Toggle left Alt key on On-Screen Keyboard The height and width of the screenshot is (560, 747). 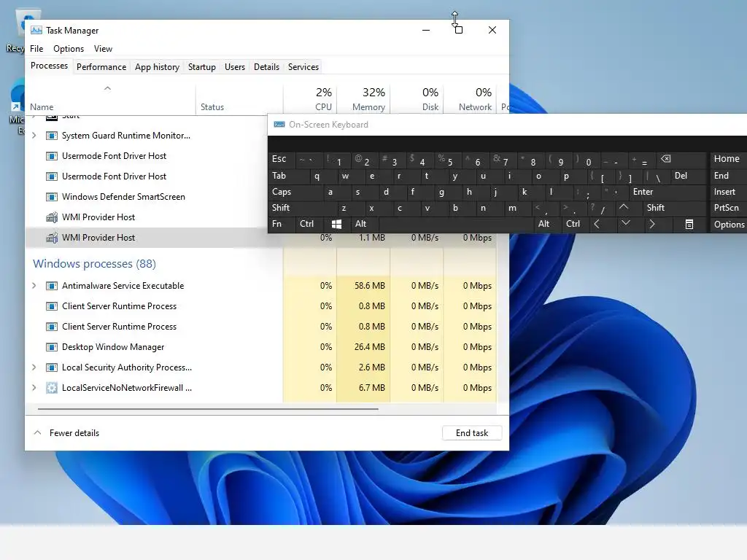[365, 224]
